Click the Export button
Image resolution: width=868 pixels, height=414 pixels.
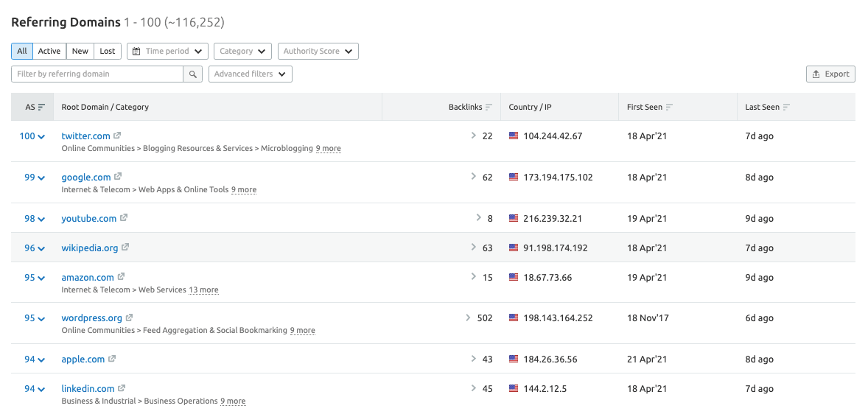click(830, 74)
